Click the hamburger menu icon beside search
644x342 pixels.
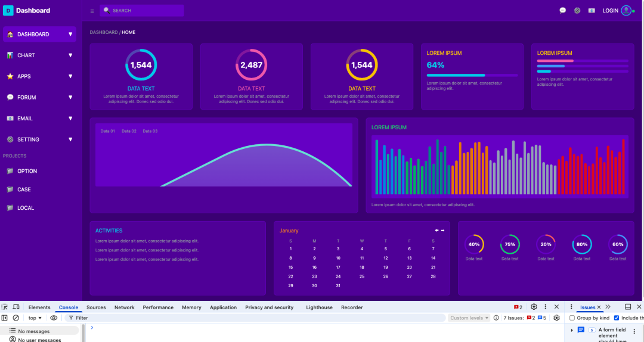pyautogui.click(x=92, y=11)
